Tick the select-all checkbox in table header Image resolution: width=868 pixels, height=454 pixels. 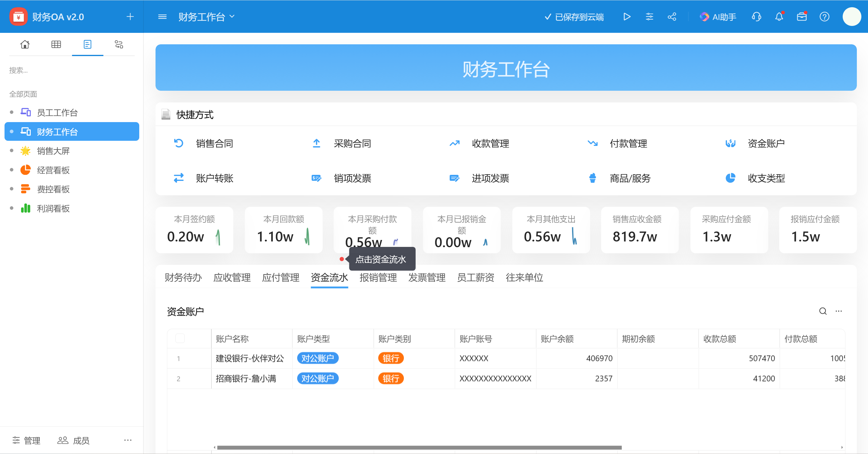pyautogui.click(x=180, y=338)
